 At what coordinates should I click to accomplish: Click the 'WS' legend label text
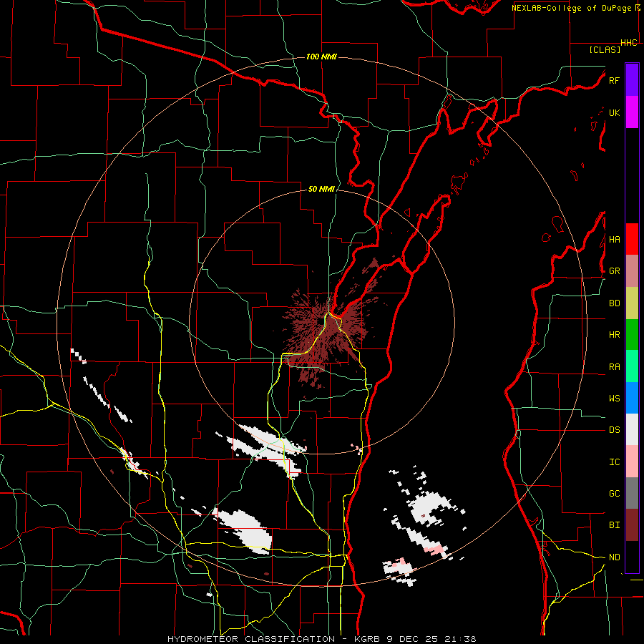point(614,399)
